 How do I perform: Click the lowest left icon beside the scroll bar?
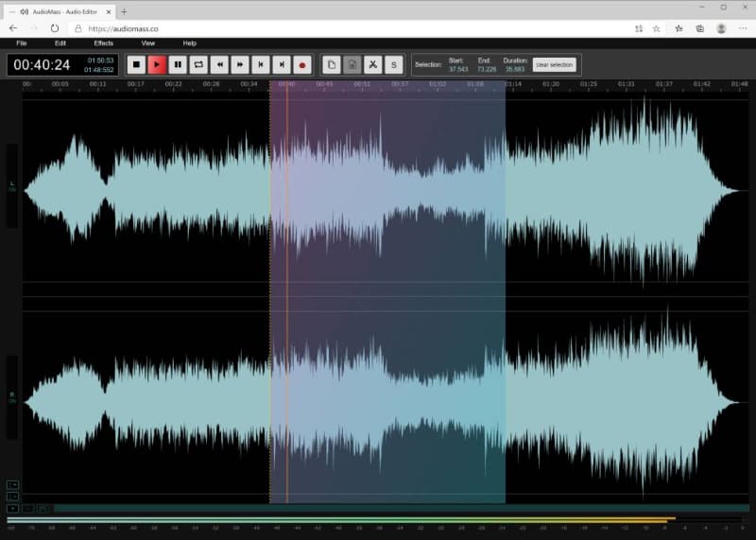click(x=12, y=509)
